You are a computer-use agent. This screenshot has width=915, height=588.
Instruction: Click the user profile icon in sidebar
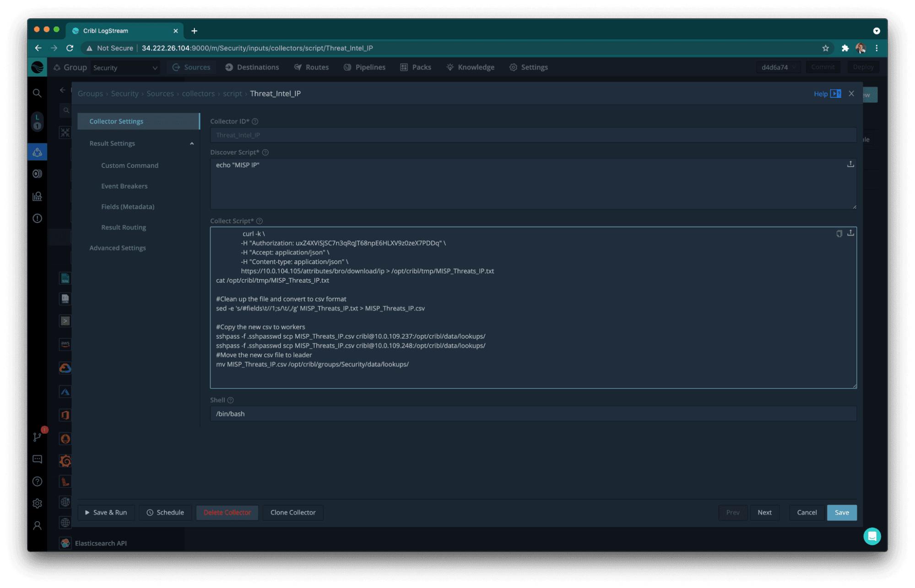click(x=37, y=526)
